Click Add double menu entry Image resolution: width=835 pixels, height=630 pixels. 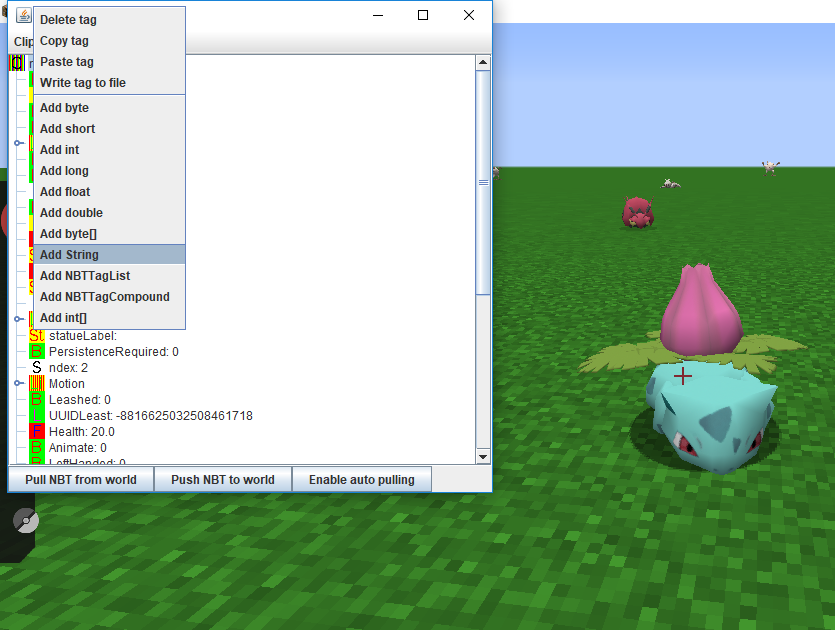pos(109,213)
